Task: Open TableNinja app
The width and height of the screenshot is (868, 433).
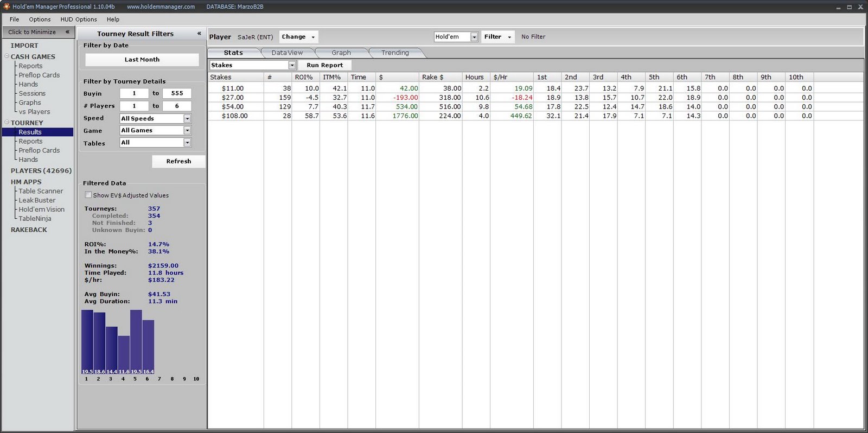Action: tap(35, 219)
